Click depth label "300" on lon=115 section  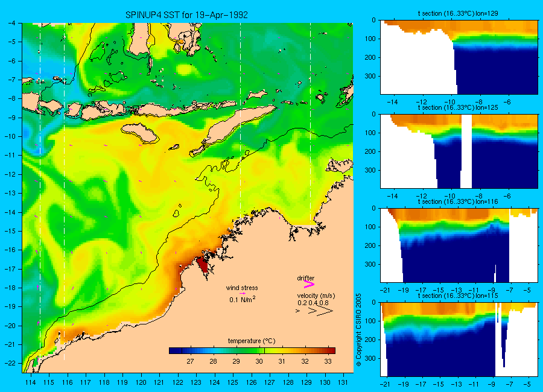pyautogui.click(x=370, y=358)
